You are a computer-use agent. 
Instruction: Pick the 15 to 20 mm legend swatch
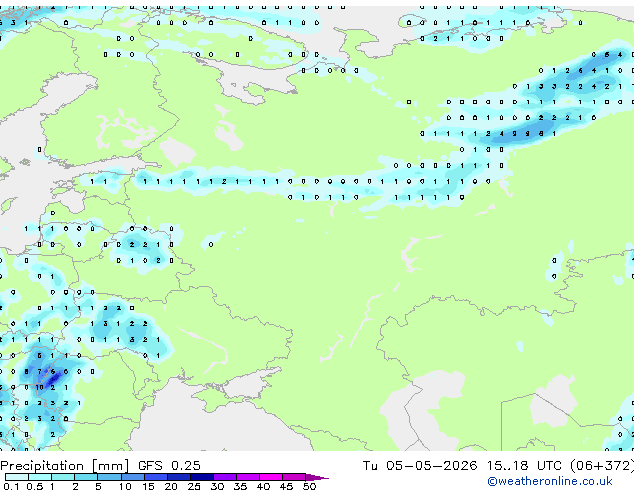pos(155,477)
